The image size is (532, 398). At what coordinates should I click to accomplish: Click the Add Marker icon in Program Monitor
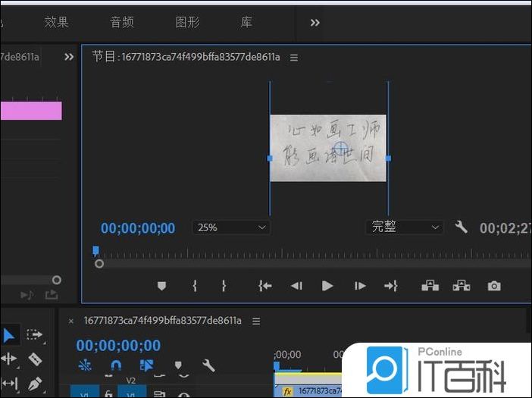161,286
